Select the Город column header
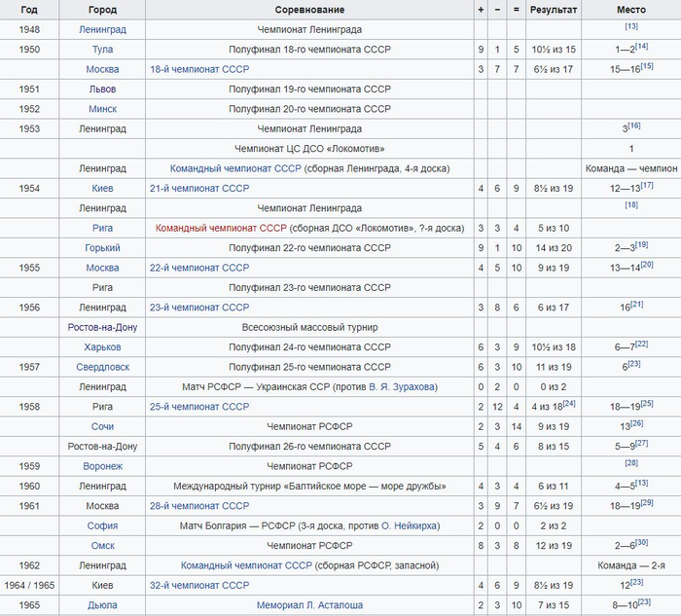681x616 pixels. [102, 10]
